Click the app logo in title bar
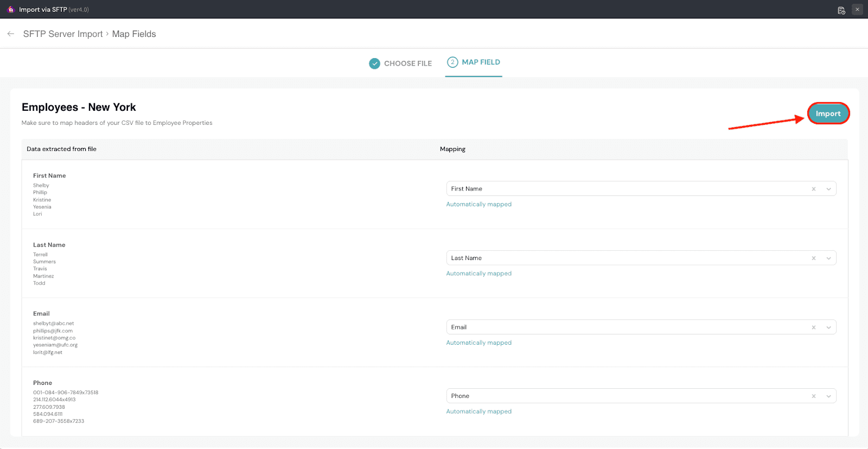The height and width of the screenshot is (449, 868). [10, 9]
